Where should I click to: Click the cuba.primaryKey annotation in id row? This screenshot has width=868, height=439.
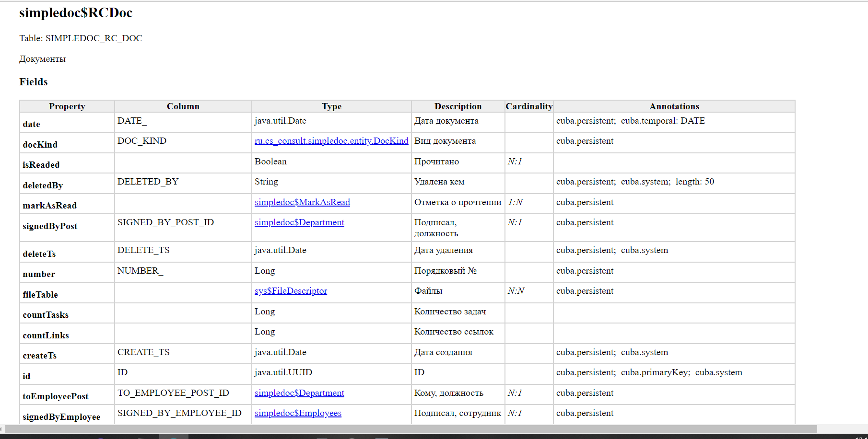click(x=655, y=372)
